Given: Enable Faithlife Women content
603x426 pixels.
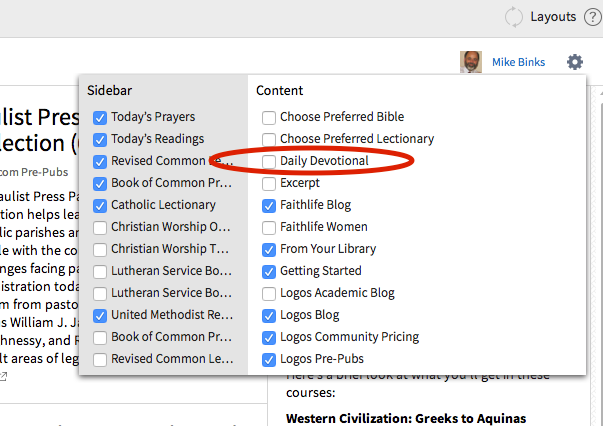Looking at the screenshot, I should coord(269,228).
